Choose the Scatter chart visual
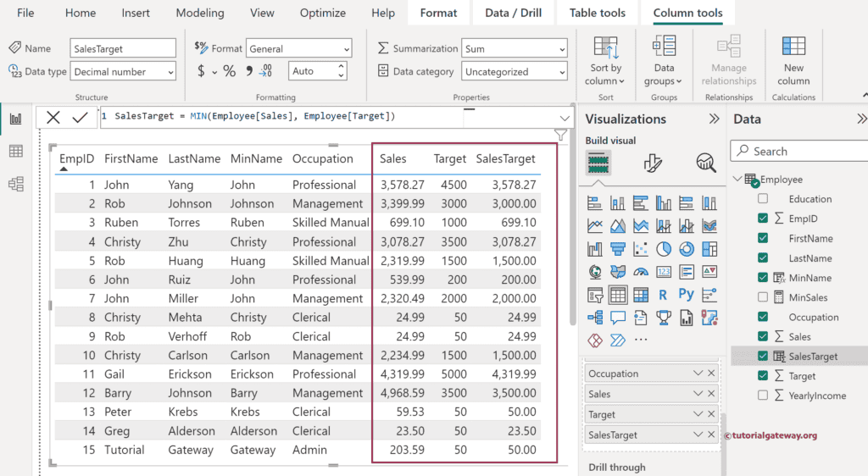Image resolution: width=868 pixels, height=476 pixels. click(x=641, y=249)
